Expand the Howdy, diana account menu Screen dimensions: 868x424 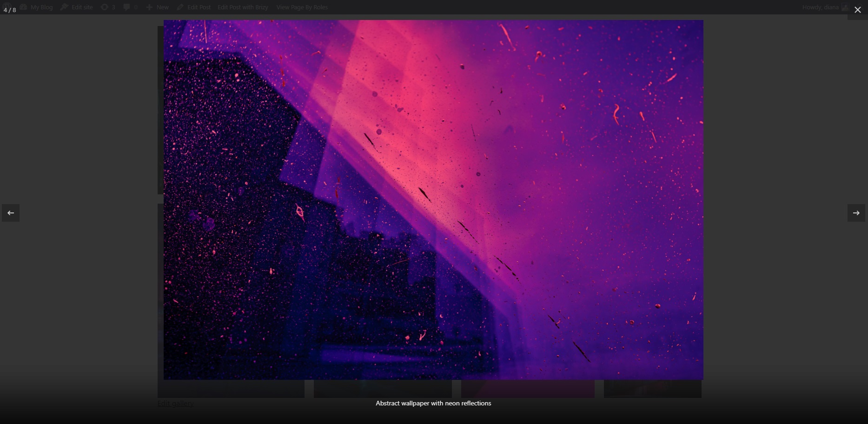820,7
